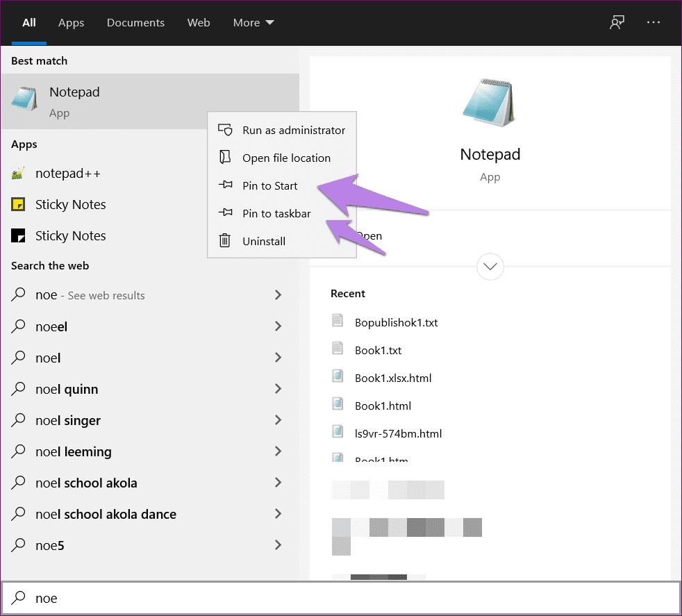Click the Run as administrator shield icon

coord(226,130)
